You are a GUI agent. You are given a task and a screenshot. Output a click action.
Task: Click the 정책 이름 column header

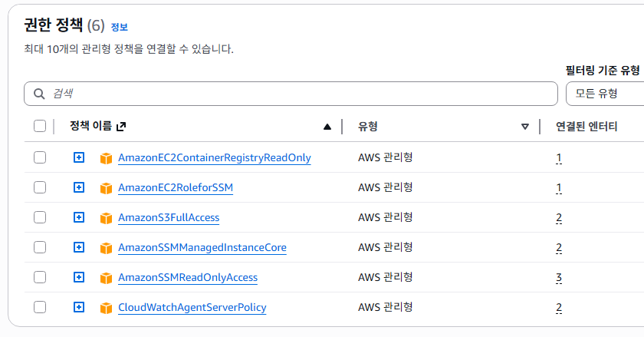coord(90,126)
